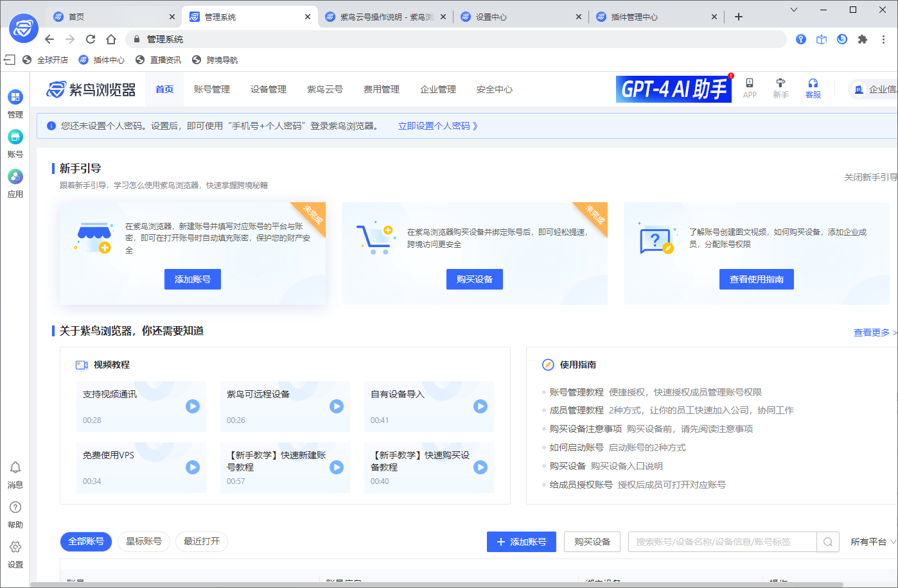Open the 所有平台 platform dropdown
The width and height of the screenshot is (898, 588).
pos(872,541)
